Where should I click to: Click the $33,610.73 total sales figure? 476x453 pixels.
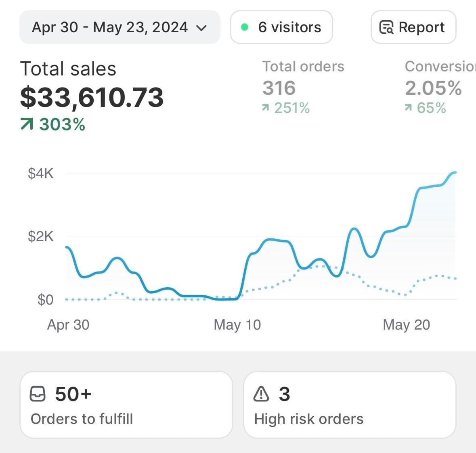coord(92,98)
